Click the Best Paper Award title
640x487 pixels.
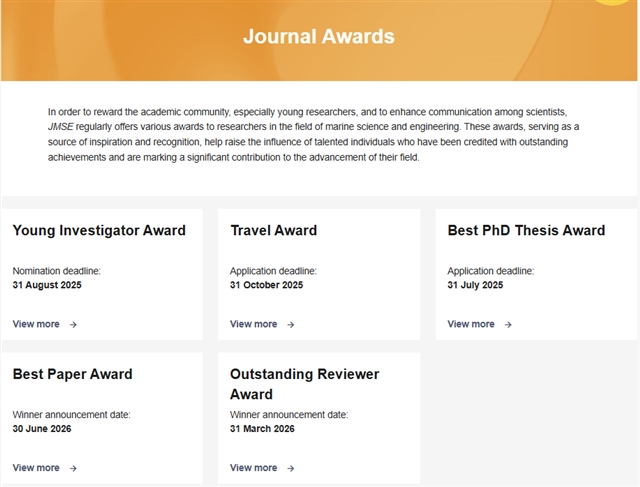(x=72, y=374)
